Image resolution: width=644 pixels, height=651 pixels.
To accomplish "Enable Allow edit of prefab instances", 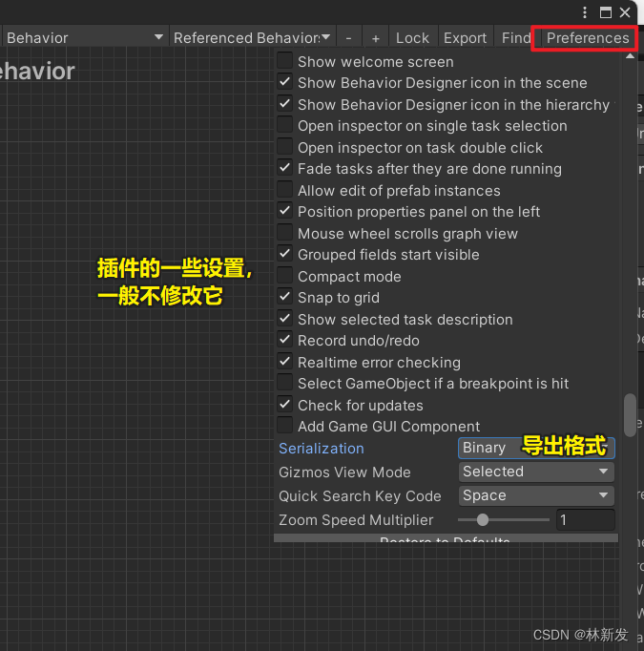I will point(285,189).
